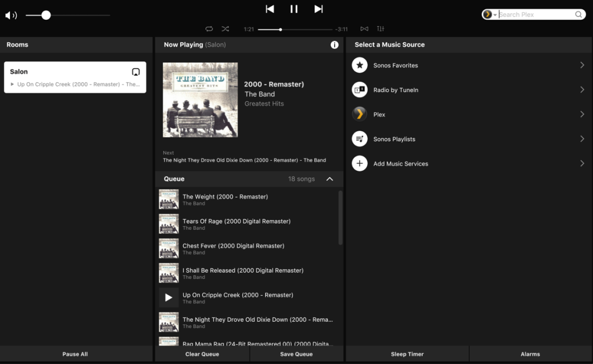Click the Plex chevron logo icon
The image size is (593, 364).
pyautogui.click(x=360, y=114)
